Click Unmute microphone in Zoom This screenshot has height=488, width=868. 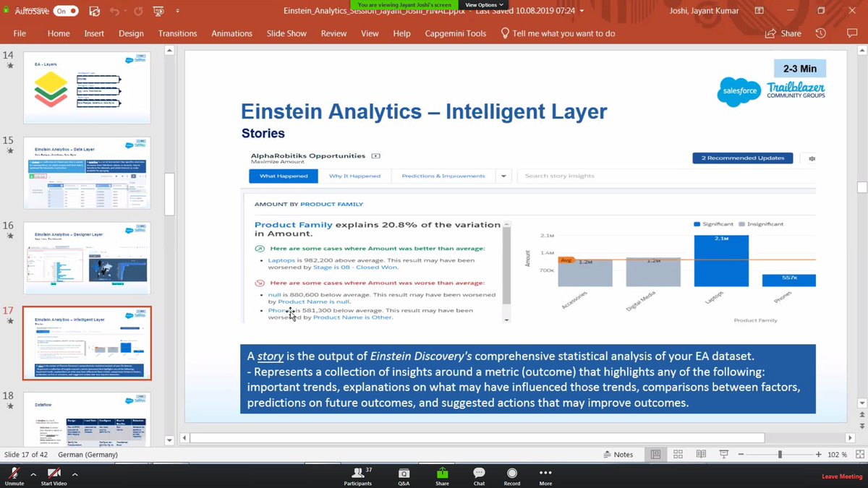pyautogui.click(x=13, y=476)
